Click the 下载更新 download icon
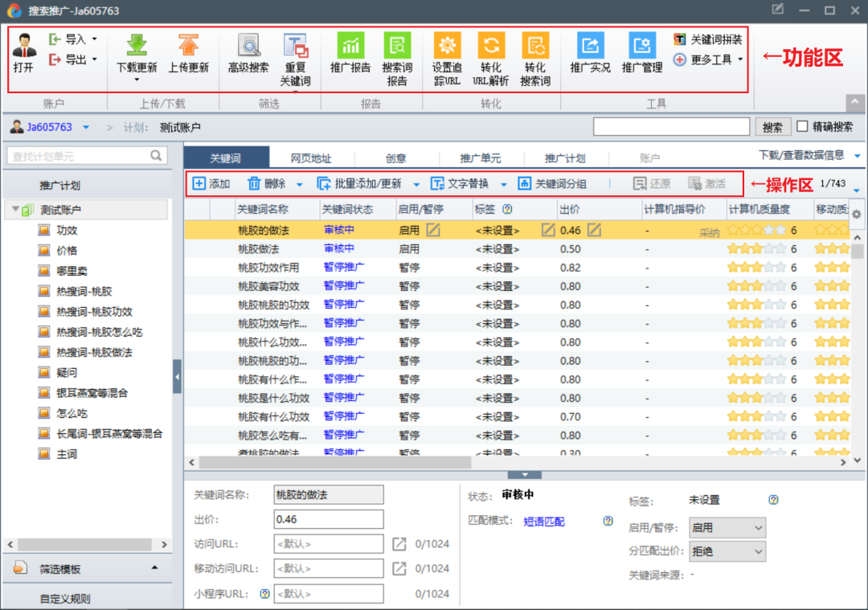The width and height of the screenshot is (868, 610). point(137,46)
